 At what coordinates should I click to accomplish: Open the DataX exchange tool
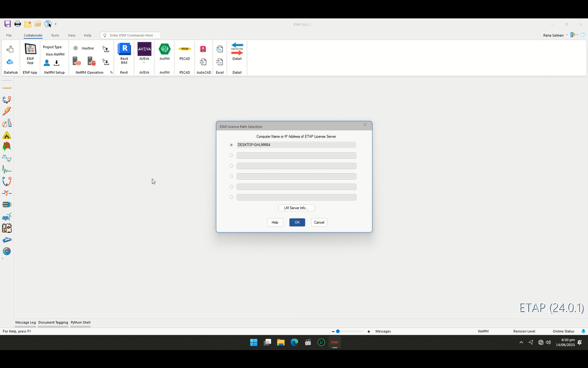click(x=237, y=50)
